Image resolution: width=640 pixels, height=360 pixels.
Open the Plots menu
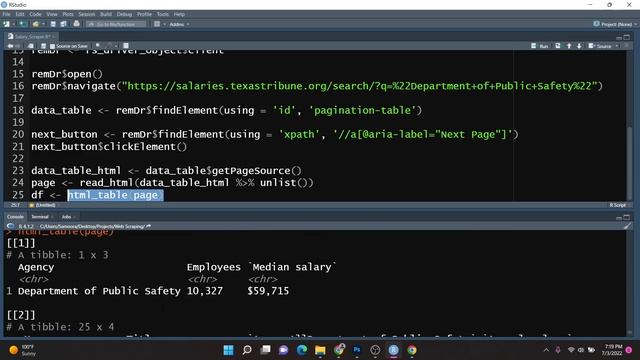68,14
